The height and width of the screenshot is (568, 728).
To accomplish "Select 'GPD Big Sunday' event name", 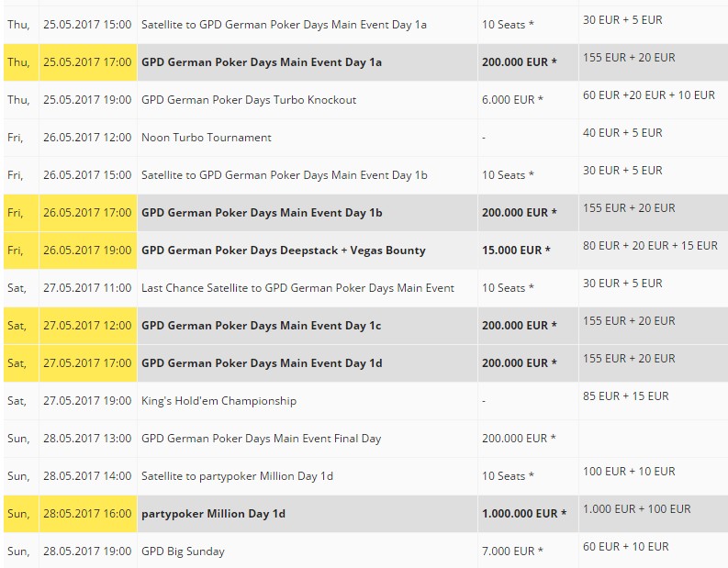I will (x=183, y=551).
